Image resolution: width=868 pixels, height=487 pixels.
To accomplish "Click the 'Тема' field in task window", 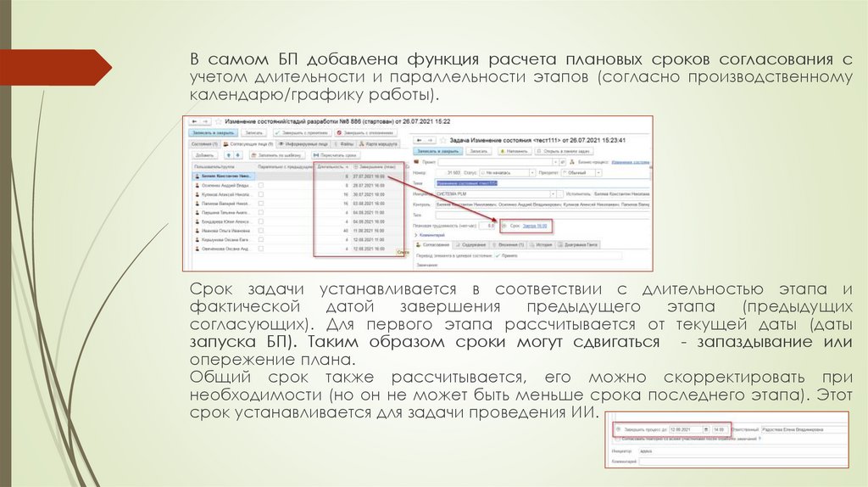I will (x=542, y=183).
